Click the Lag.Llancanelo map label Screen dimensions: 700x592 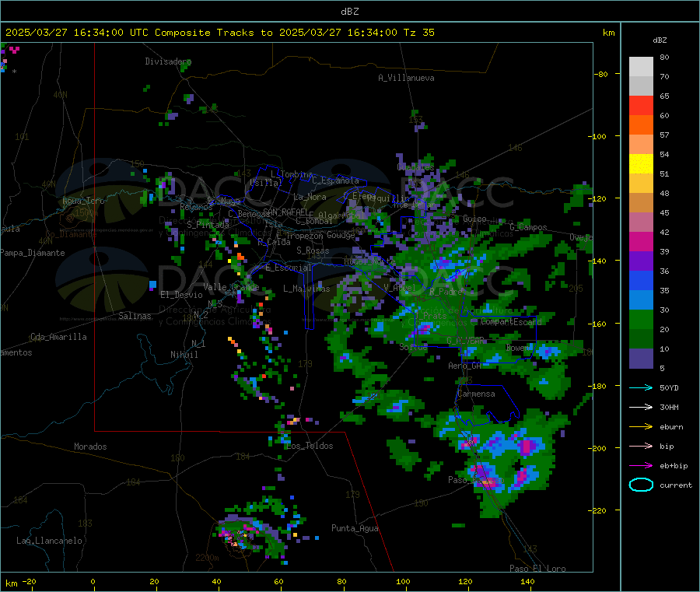49,541
